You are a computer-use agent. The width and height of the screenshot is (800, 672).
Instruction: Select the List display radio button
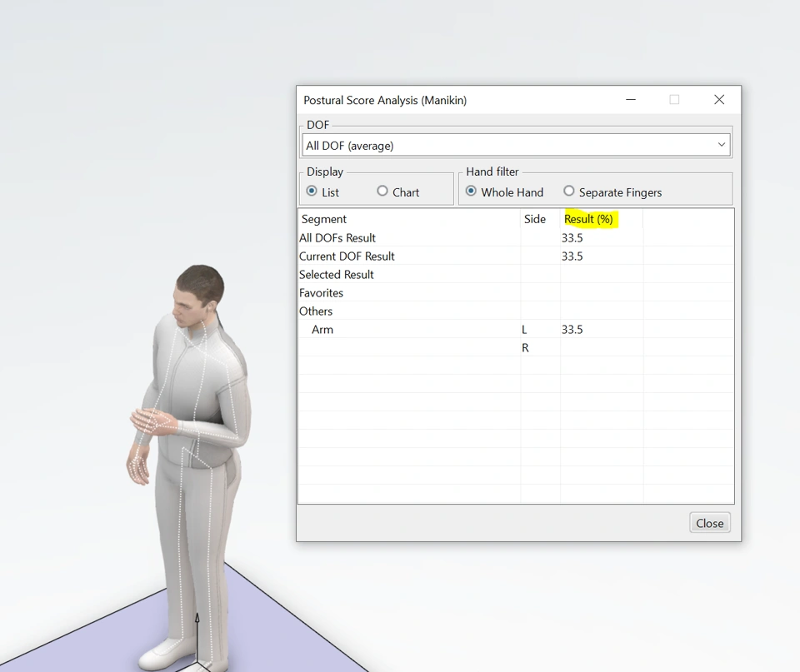(x=312, y=192)
